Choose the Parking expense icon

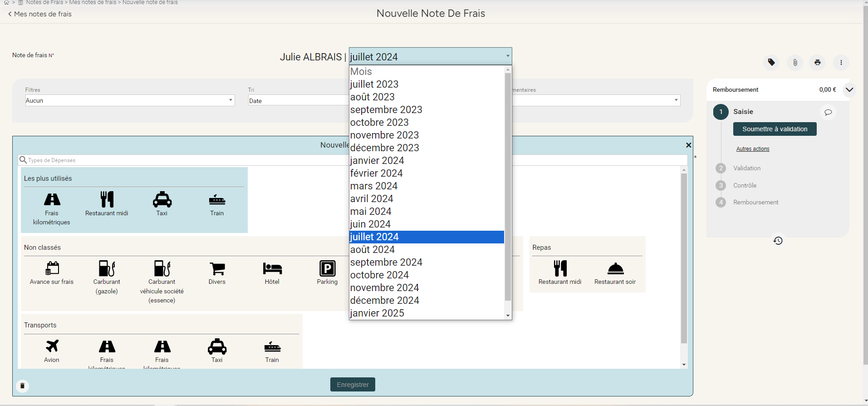point(327,272)
